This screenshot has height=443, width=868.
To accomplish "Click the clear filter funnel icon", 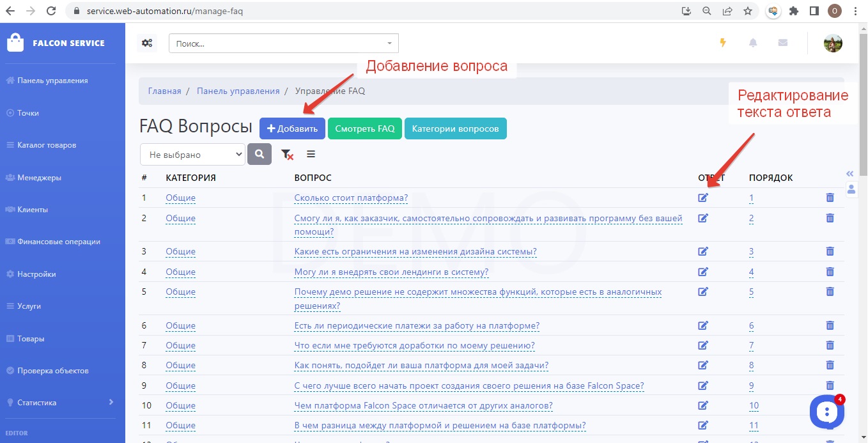I will 287,155.
